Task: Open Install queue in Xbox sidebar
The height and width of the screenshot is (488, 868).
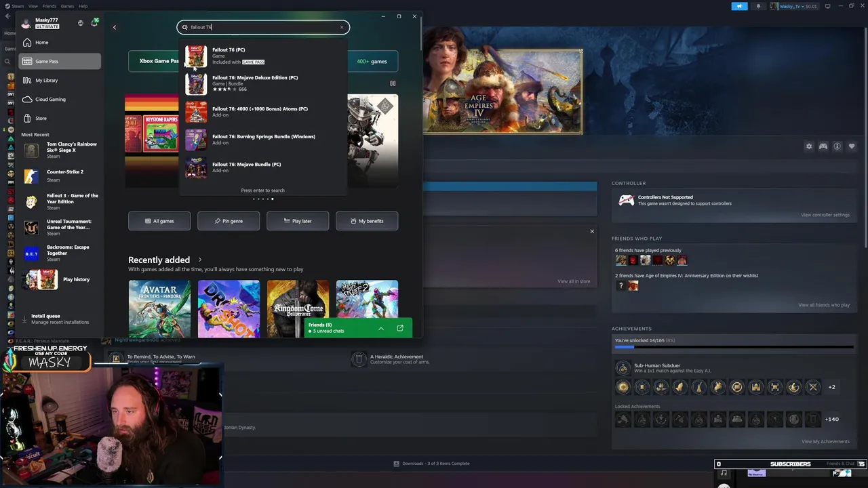Action: (x=60, y=319)
